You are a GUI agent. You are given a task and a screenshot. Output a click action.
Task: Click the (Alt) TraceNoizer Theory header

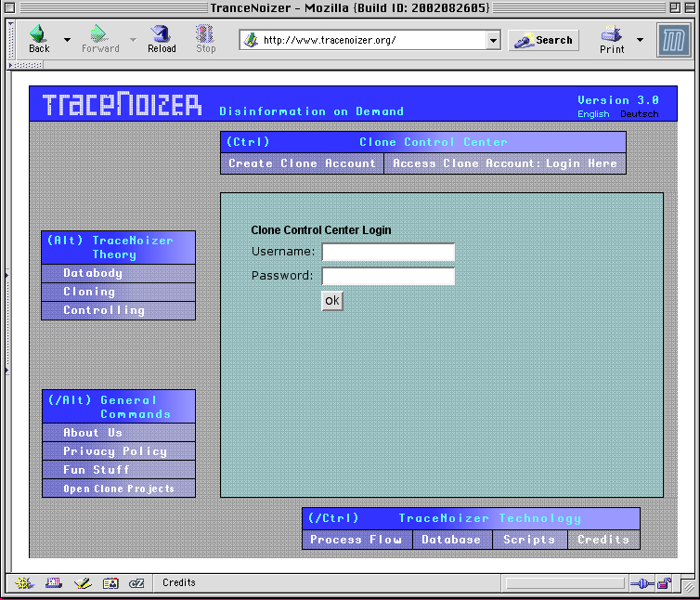[x=118, y=247]
